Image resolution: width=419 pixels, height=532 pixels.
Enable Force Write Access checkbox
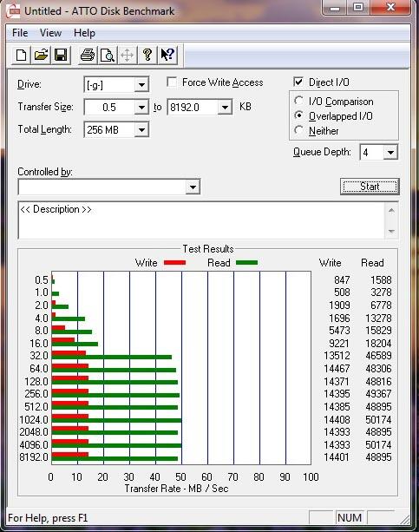pos(172,82)
